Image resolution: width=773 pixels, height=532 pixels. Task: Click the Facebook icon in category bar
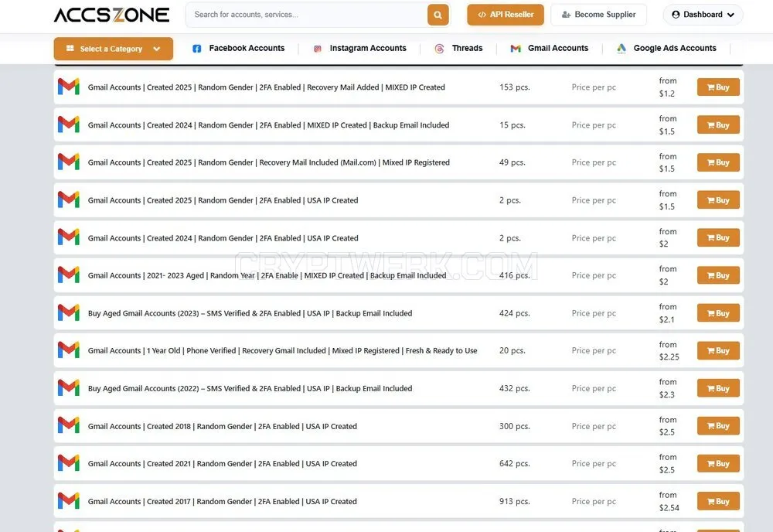196,48
